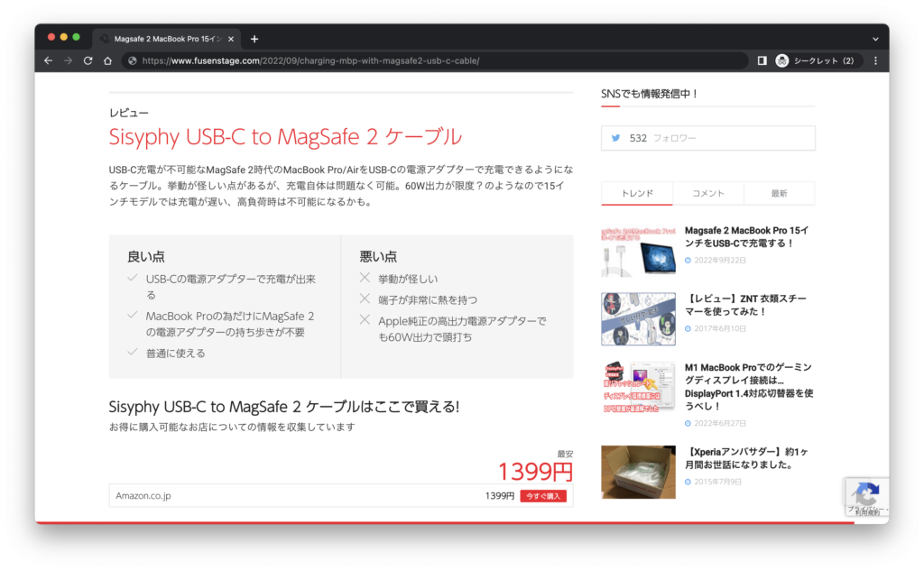Screen dimensions: 924x570
Task: Open the ZNT 衣類スチーマー review link
Action: click(745, 305)
